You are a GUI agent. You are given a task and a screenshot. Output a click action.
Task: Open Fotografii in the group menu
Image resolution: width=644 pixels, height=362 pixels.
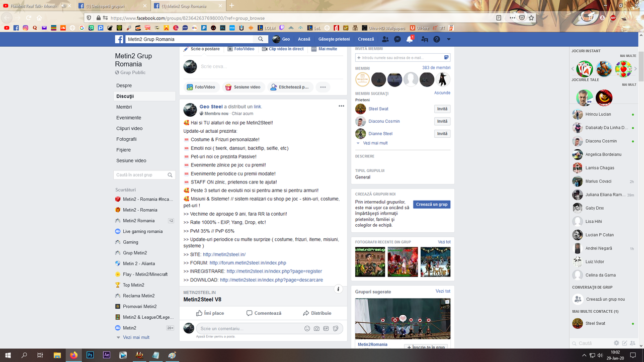(144, 139)
